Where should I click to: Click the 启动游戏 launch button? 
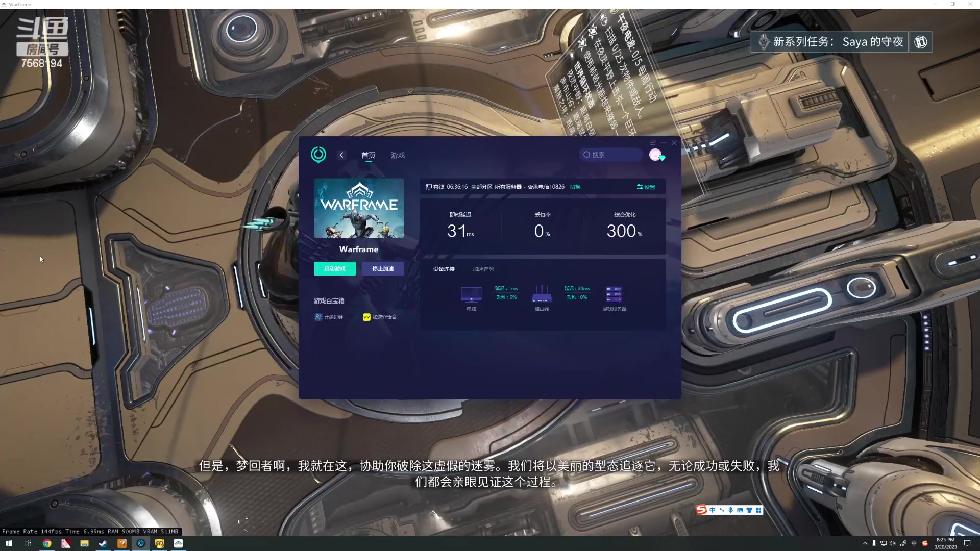click(x=335, y=268)
